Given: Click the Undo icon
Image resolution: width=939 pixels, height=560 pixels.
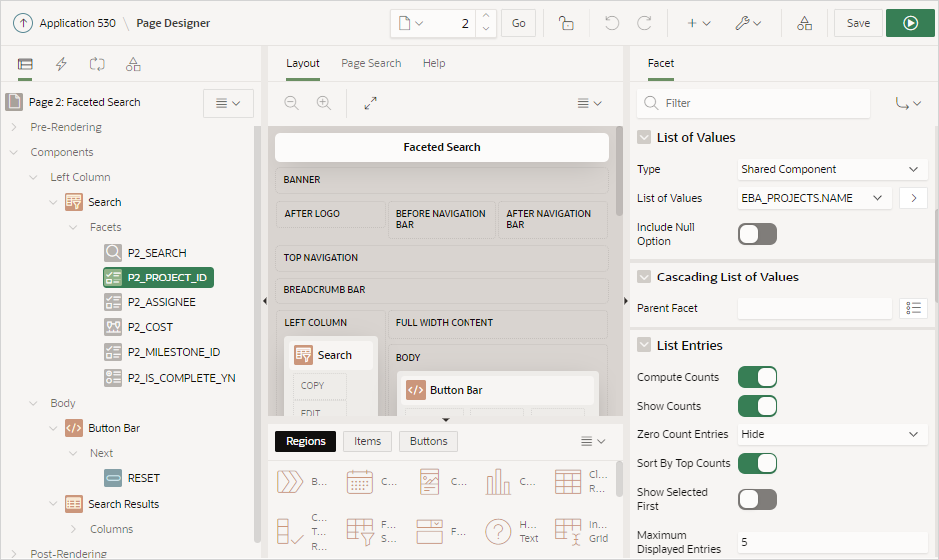Looking at the screenshot, I should click(612, 23).
